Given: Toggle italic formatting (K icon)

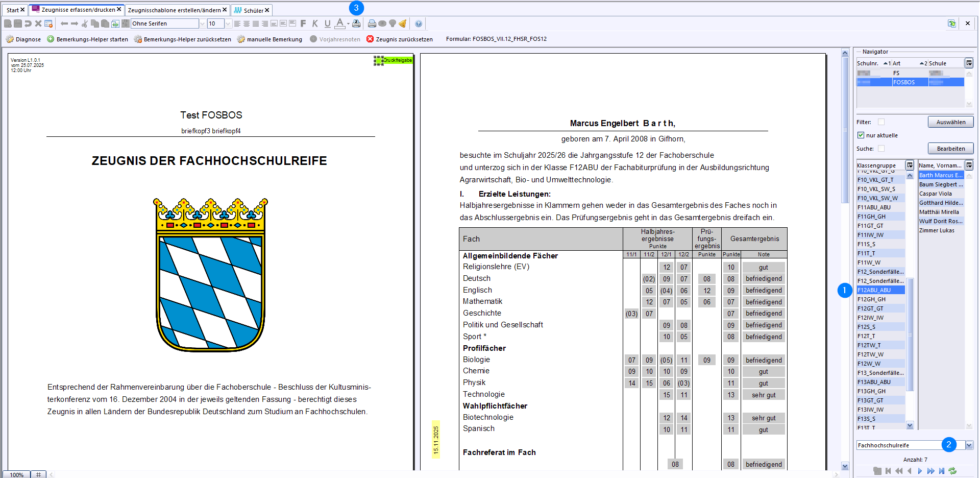Looking at the screenshot, I should (x=315, y=23).
